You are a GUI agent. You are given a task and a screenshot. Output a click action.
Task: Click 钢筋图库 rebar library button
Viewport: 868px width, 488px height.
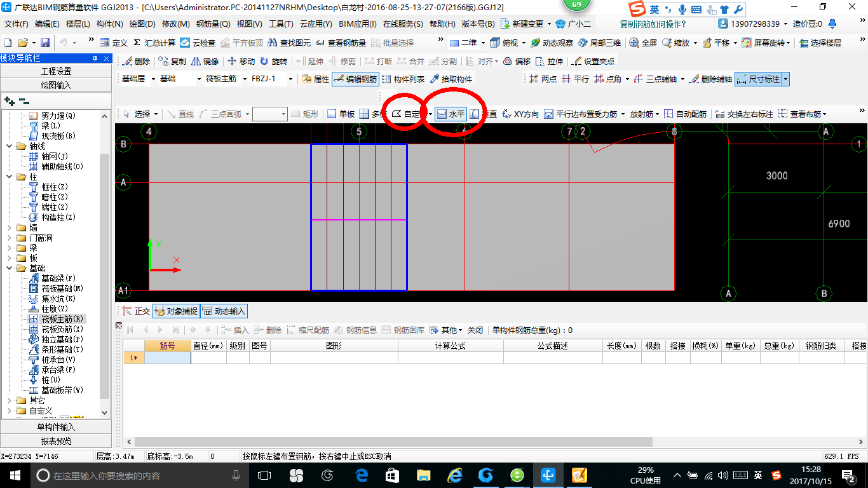(x=403, y=330)
